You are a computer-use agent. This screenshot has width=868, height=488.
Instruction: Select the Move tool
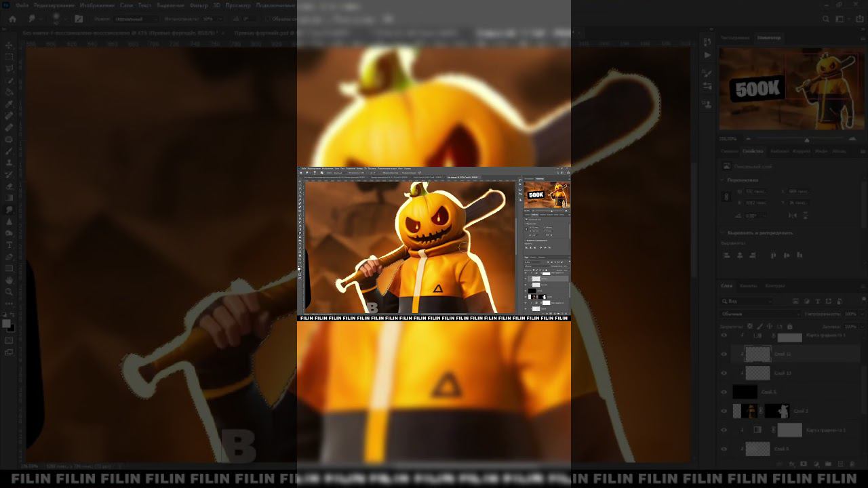coord(9,45)
